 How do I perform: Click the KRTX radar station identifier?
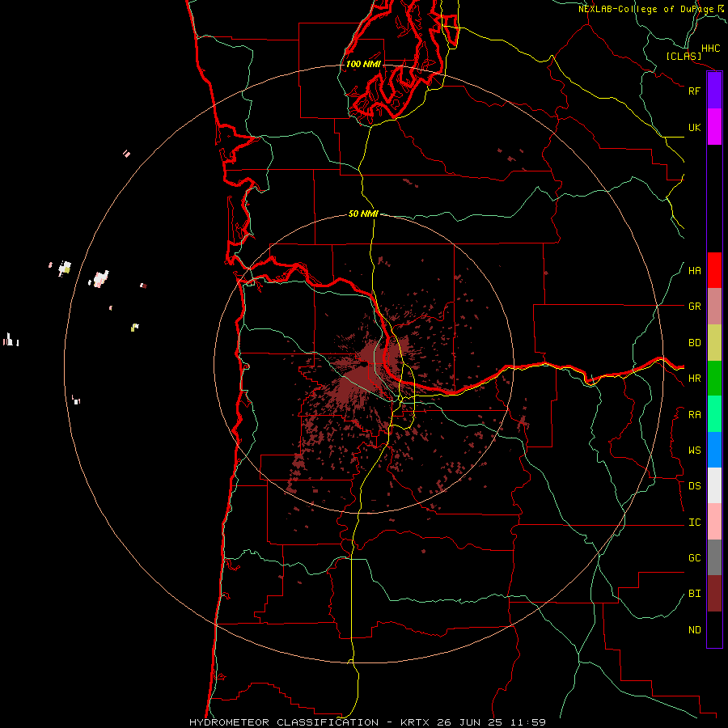(415, 722)
